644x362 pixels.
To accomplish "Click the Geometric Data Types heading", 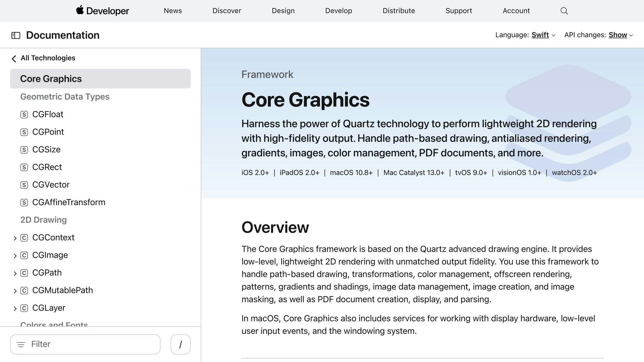I will coord(65,97).
